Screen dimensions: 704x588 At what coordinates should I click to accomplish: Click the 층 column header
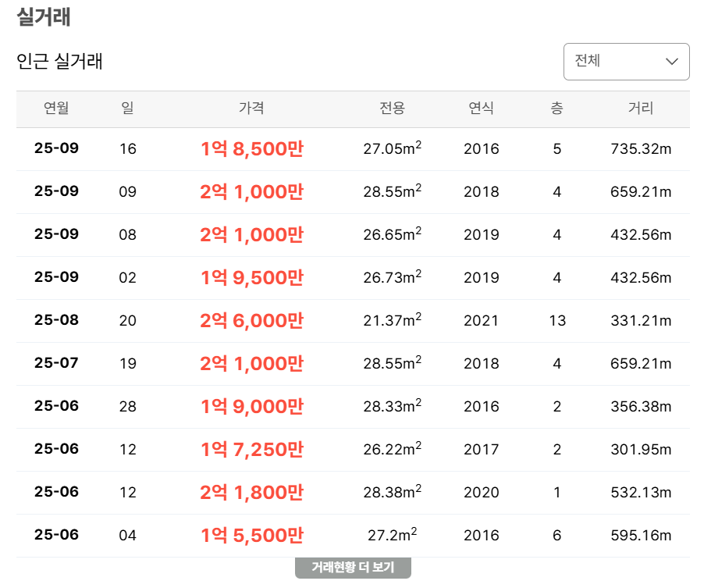pyautogui.click(x=556, y=109)
